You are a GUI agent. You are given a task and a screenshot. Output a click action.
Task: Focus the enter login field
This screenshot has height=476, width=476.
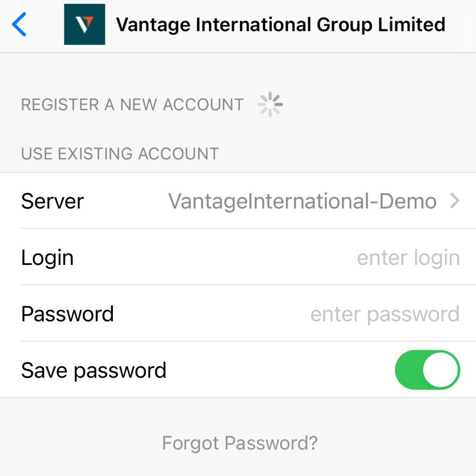pyautogui.click(x=408, y=258)
